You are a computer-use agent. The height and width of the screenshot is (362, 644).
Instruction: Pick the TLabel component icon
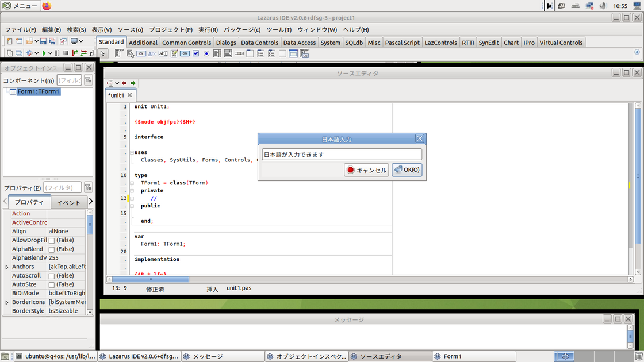pos(153,53)
